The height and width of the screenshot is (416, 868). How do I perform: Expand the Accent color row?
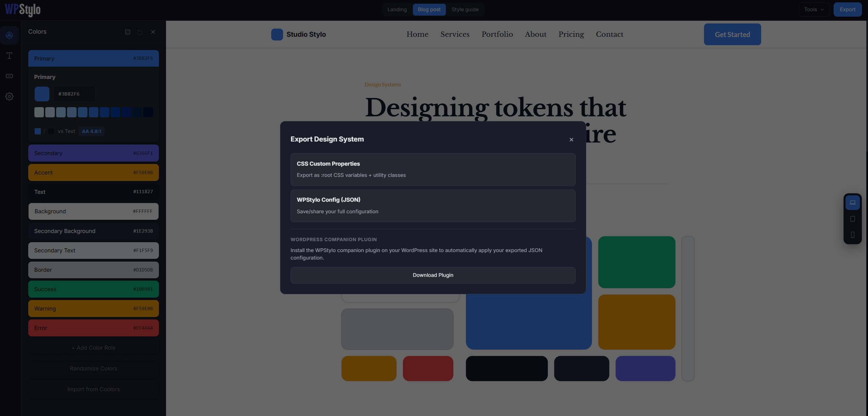[x=94, y=172]
